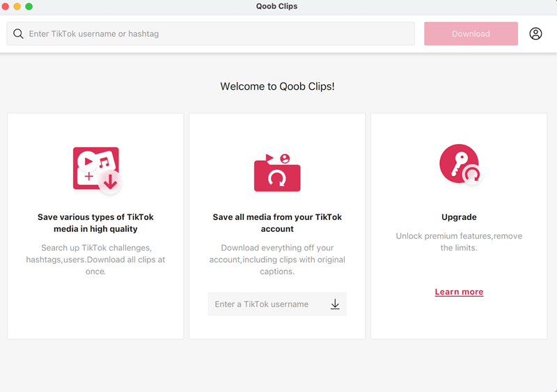This screenshot has height=392, width=557.
Task: Click the media download illustration icon
Action: (97, 170)
